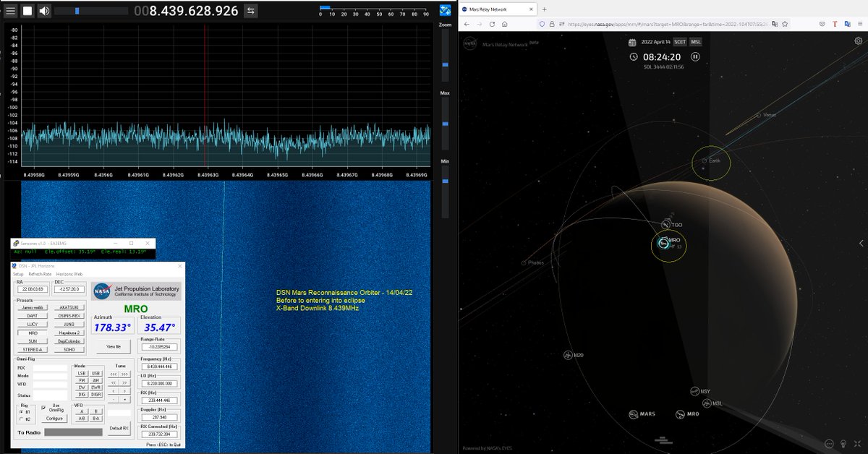The width and height of the screenshot is (868, 454).
Task: Click the View file button
Action: point(113,346)
